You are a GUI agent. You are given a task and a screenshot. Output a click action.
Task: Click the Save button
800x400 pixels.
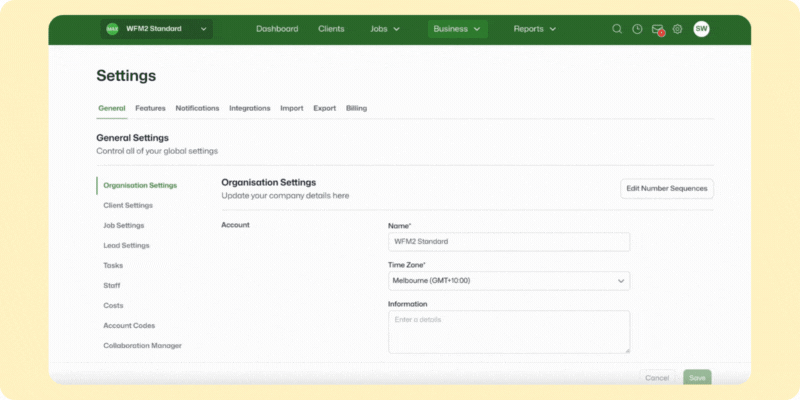tap(697, 378)
